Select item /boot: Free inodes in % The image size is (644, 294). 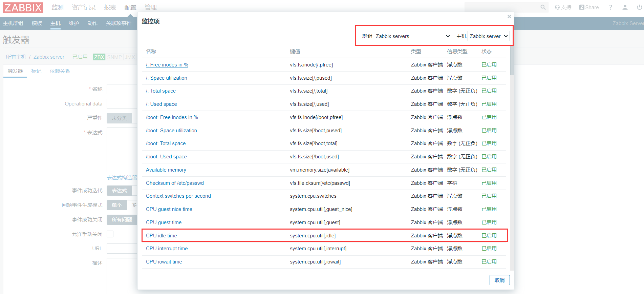click(x=172, y=117)
